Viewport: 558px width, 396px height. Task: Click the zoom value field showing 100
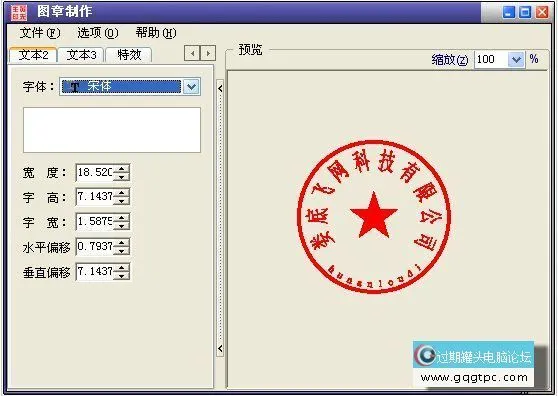[x=491, y=59]
